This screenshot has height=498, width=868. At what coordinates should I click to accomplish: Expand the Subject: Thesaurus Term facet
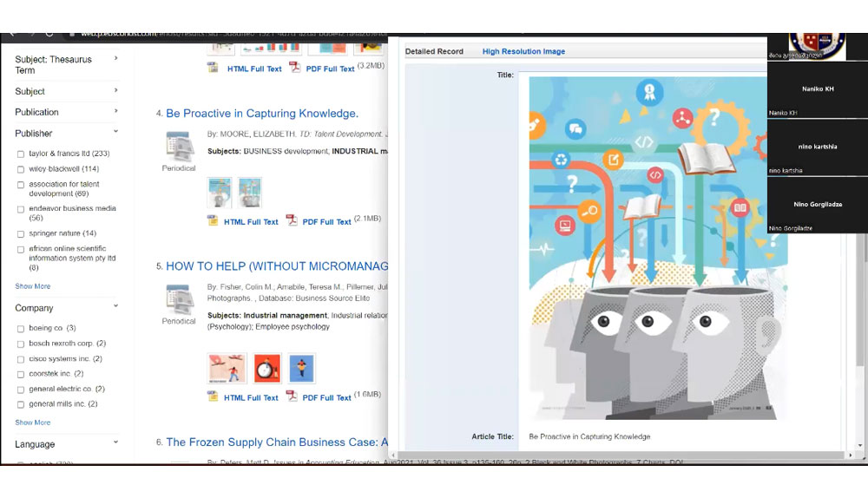(x=116, y=59)
